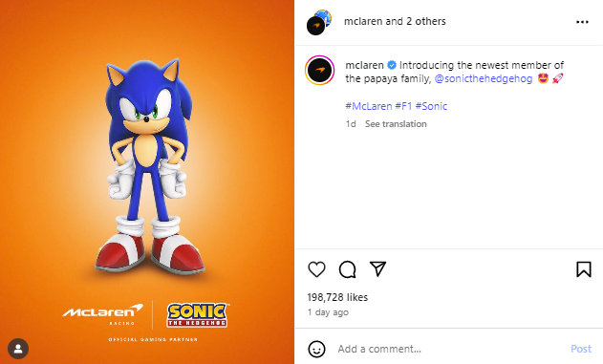Show tagged accounts icon on the photo
This screenshot has height=364, width=603.
pyautogui.click(x=18, y=349)
